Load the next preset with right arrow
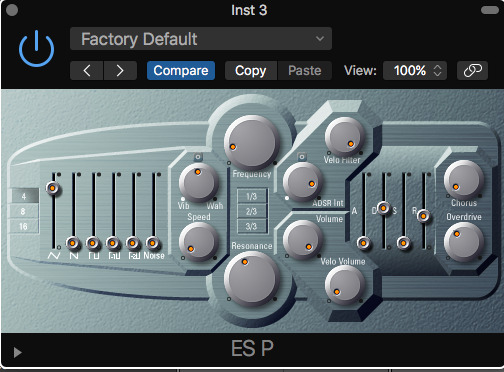The image size is (504, 372). coord(120,70)
